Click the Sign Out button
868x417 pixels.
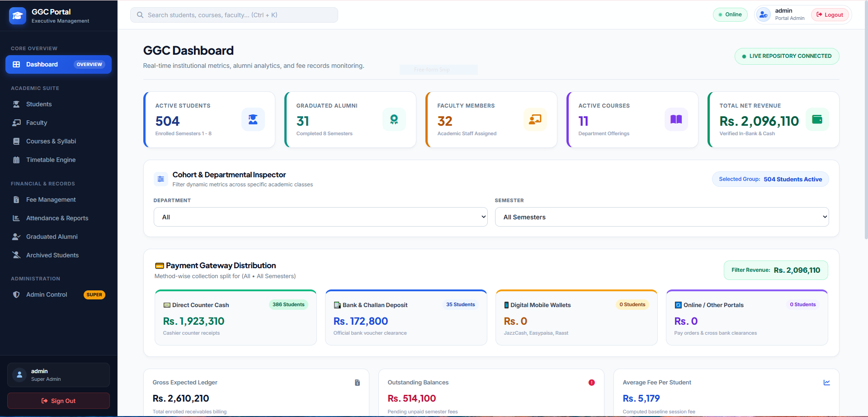coord(58,401)
